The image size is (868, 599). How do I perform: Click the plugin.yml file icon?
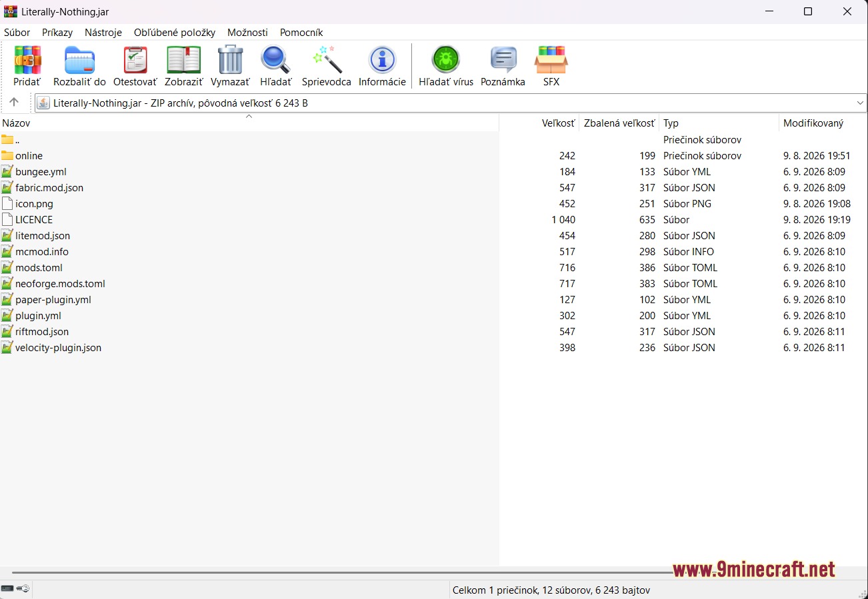tap(7, 316)
